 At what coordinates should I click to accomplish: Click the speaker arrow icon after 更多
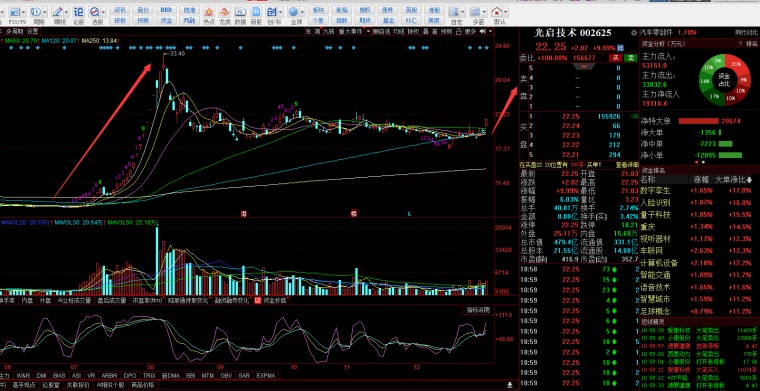click(x=482, y=31)
